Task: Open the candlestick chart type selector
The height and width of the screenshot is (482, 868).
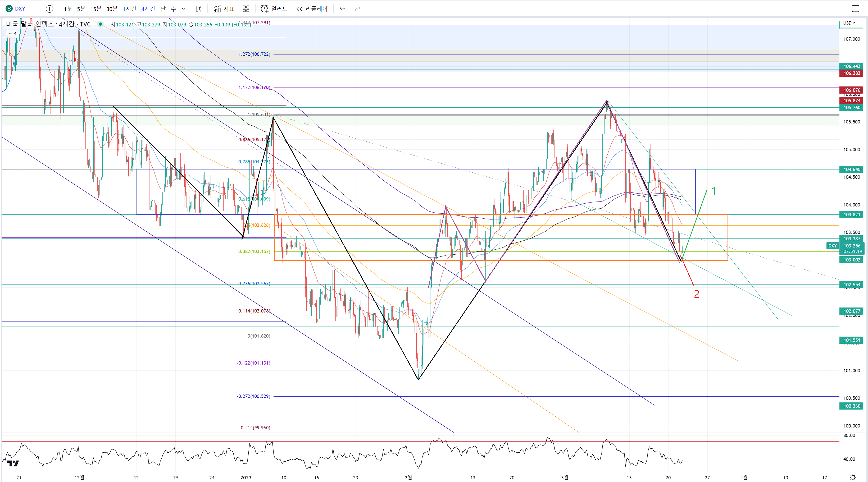Action: pyautogui.click(x=198, y=9)
